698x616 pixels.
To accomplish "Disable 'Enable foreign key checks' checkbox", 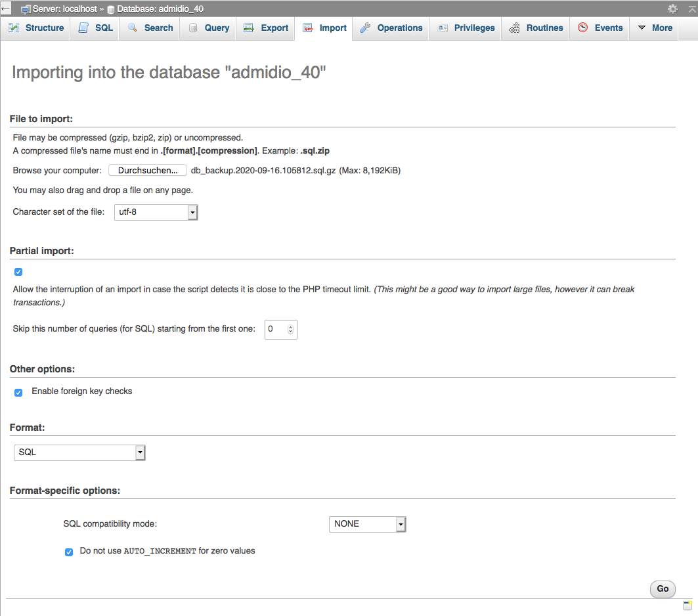I will point(18,393).
